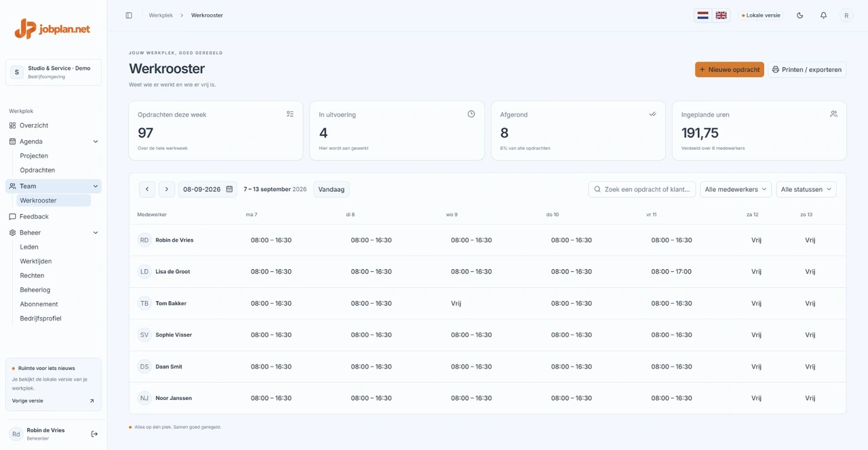Select the Dutch flag language
Viewport: 868px width, 450px height.
tap(703, 16)
